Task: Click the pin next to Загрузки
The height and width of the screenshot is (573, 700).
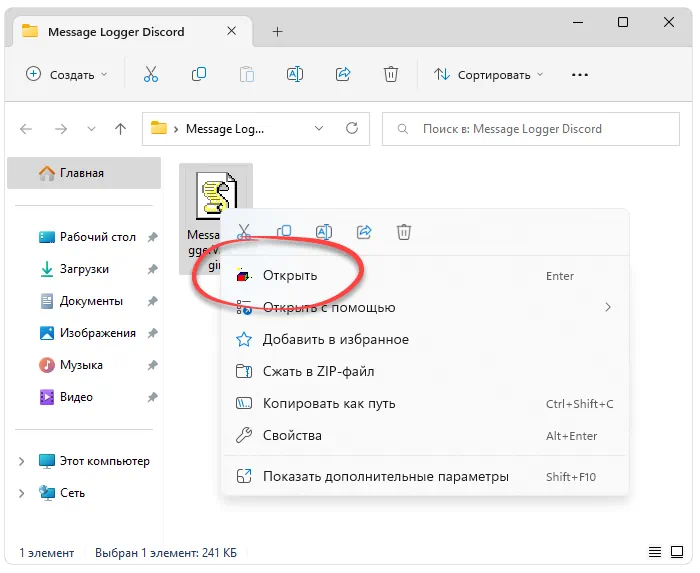Action: (153, 269)
